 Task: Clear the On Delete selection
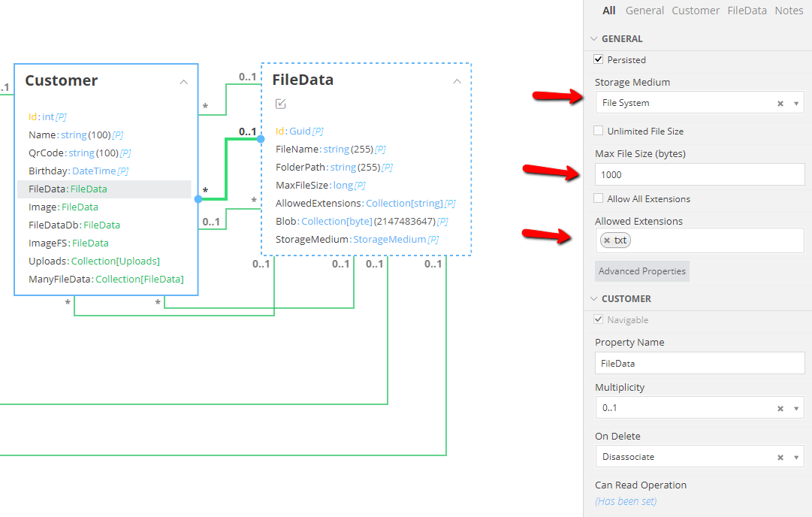780,458
